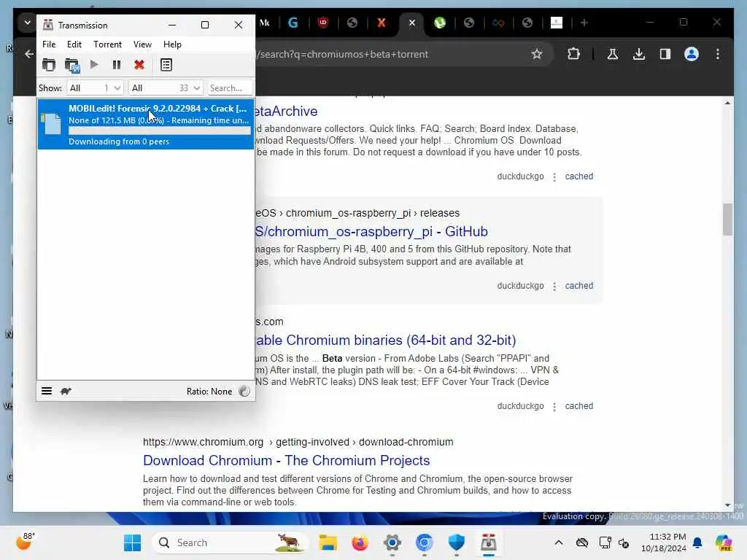Open torrent properties icon

pos(166,65)
